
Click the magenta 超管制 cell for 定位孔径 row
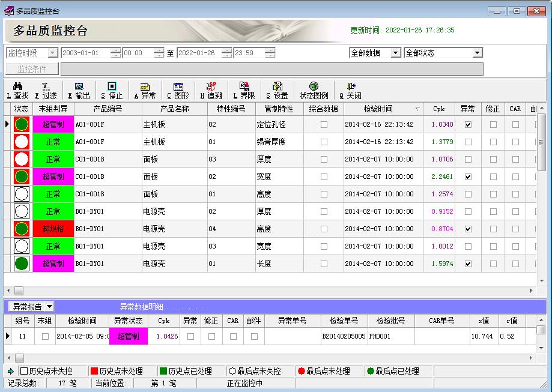(53, 125)
